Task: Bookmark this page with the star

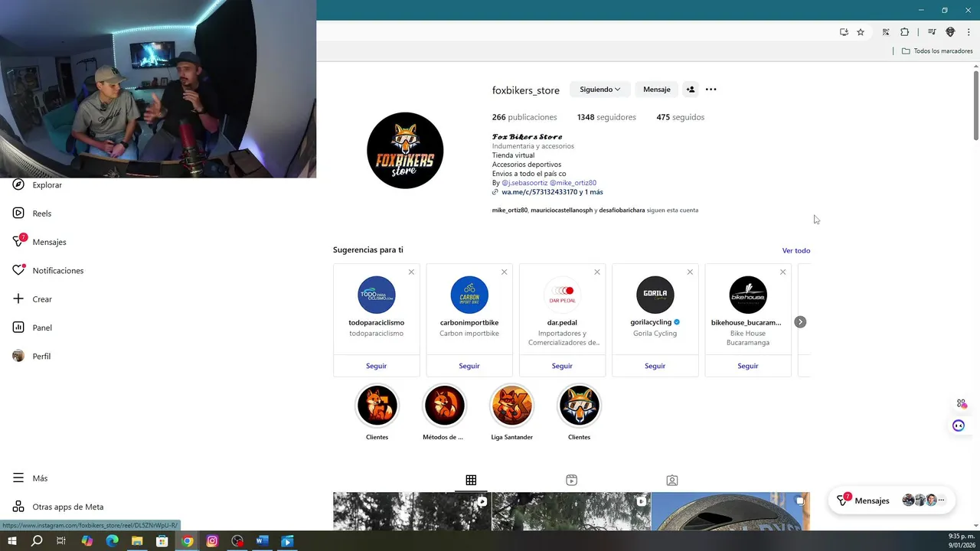Action: click(x=861, y=32)
